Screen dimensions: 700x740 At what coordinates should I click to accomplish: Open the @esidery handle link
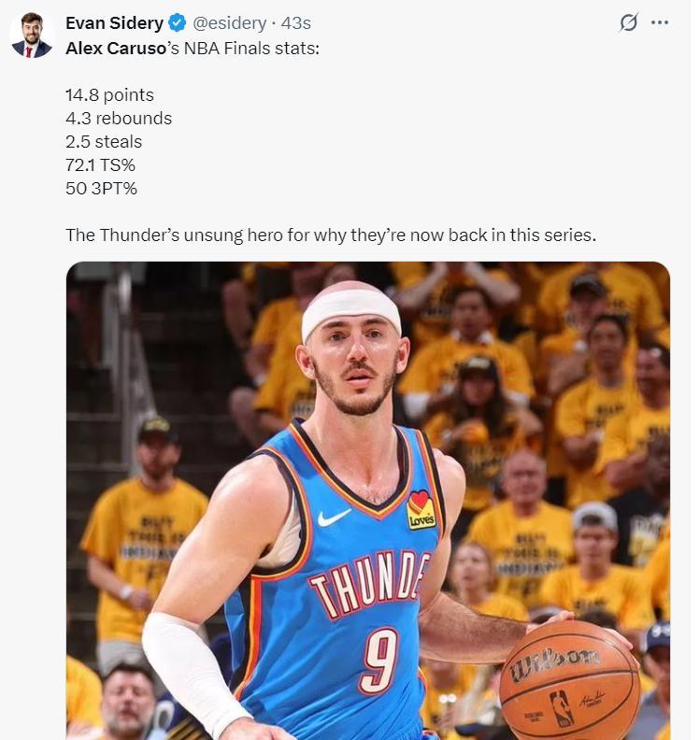pyautogui.click(x=229, y=23)
